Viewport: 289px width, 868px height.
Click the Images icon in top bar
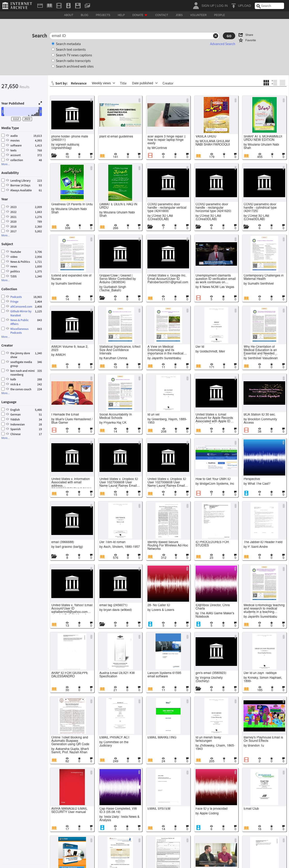point(87,6)
